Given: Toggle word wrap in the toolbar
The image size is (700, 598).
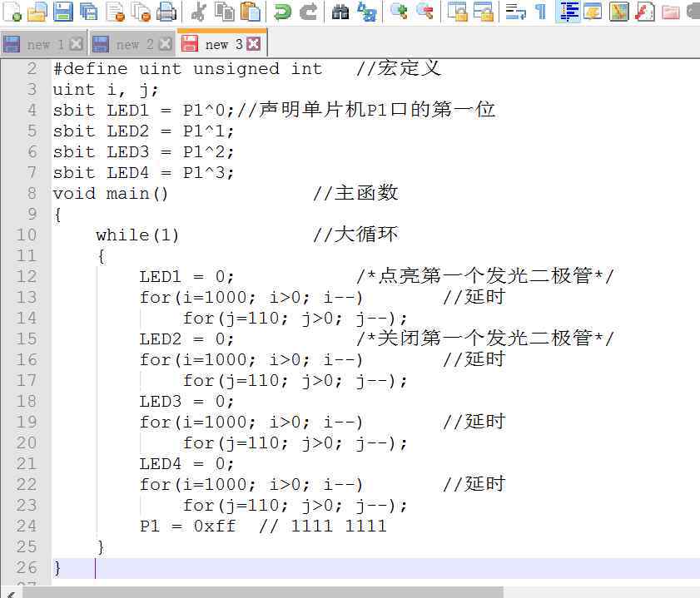Looking at the screenshot, I should pos(515,11).
